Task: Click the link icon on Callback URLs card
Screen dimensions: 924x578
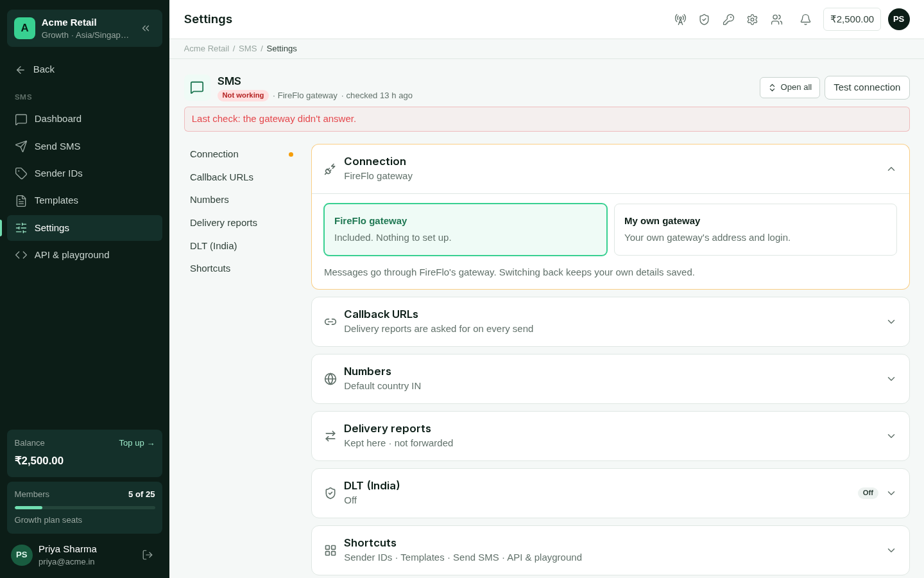Action: pos(330,322)
